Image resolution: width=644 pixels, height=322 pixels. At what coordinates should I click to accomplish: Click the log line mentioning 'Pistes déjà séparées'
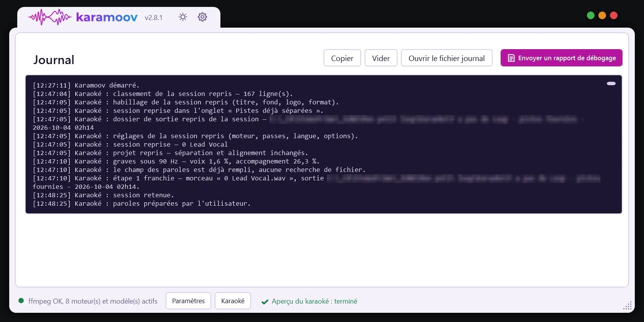[178, 111]
